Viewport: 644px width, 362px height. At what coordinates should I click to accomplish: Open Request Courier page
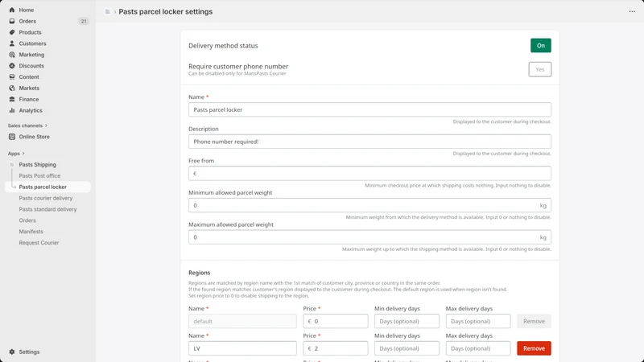pos(39,243)
